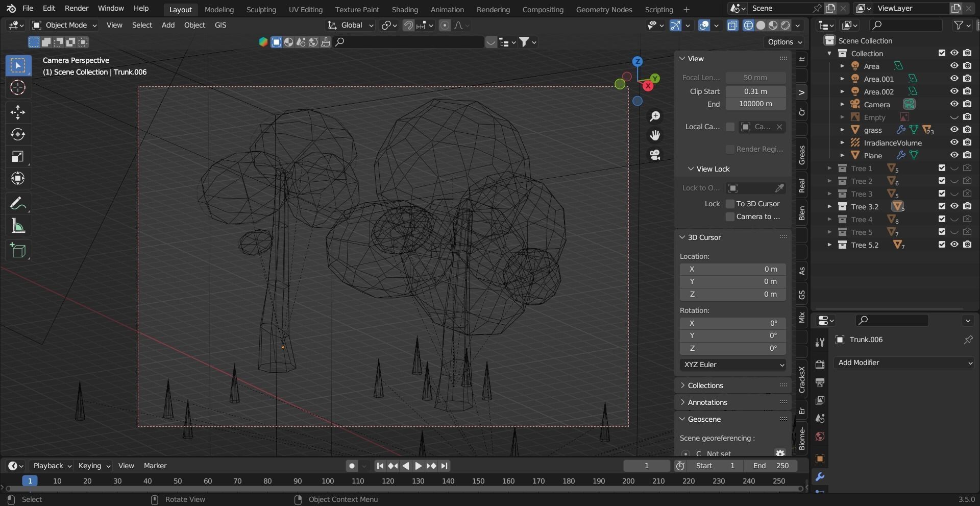Open the Tool properties tab
The width and height of the screenshot is (980, 506).
pyautogui.click(x=820, y=342)
